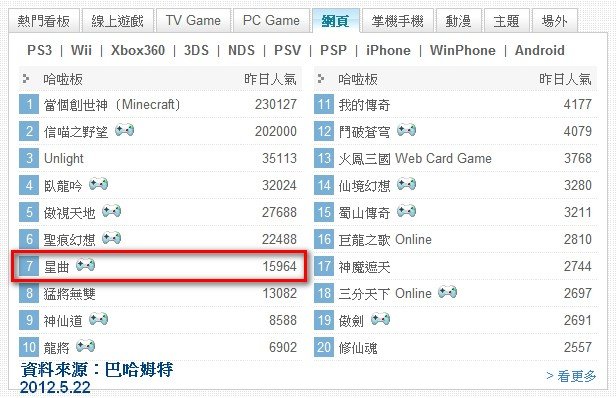This screenshot has height=398, width=616.
Task: Click gamepad icon next to 信喵之野望
Action: click(125, 130)
